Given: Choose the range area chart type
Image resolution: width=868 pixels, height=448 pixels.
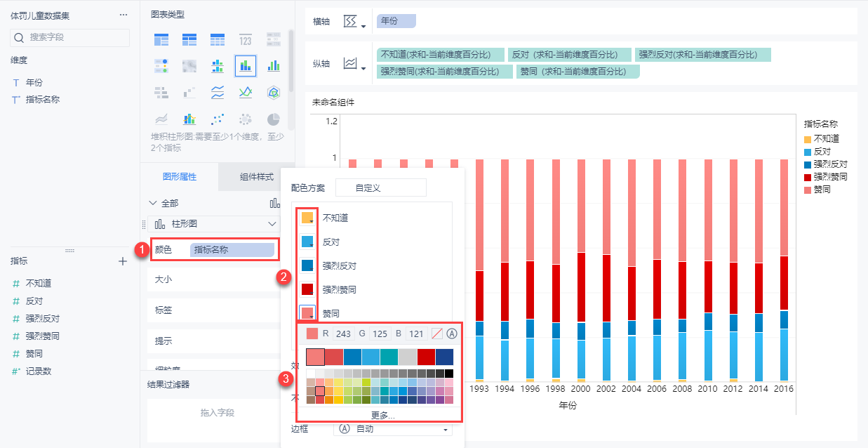Looking at the screenshot, I should pos(161,119).
